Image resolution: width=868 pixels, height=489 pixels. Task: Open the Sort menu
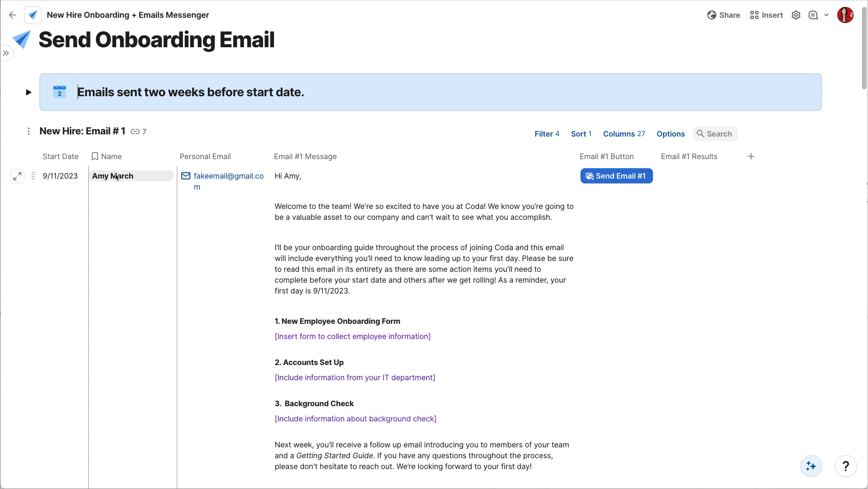tap(581, 134)
